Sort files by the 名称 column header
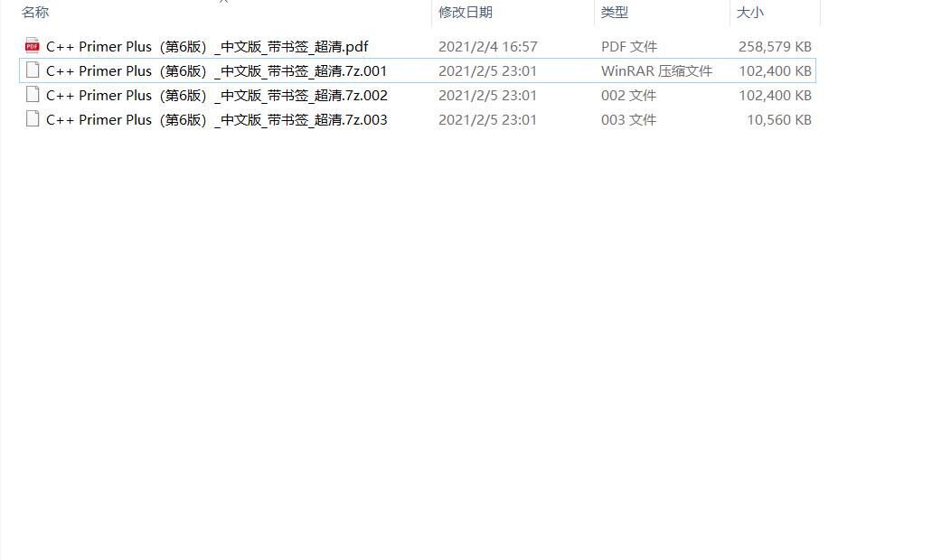 pyautogui.click(x=35, y=12)
